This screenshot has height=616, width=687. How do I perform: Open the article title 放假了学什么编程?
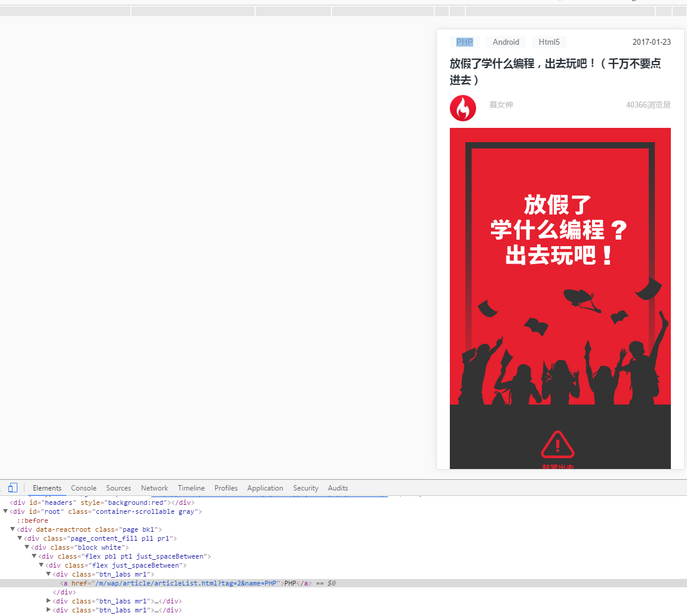click(x=555, y=72)
